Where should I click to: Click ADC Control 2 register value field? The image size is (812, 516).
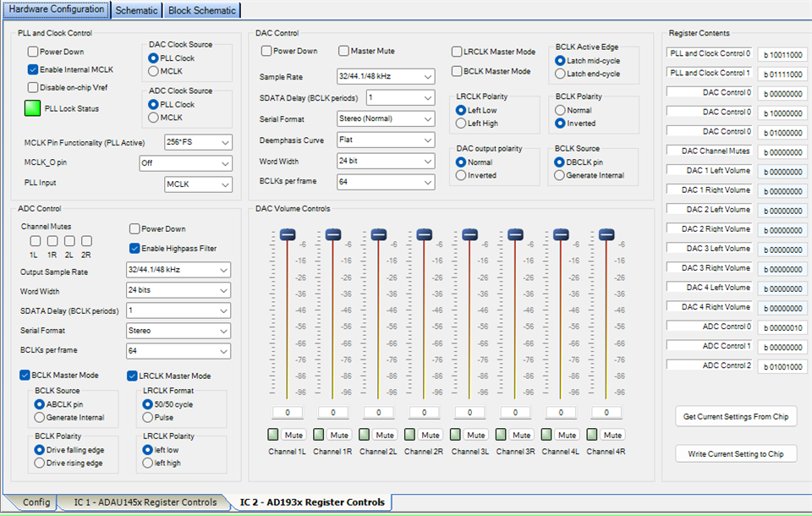pos(782,366)
